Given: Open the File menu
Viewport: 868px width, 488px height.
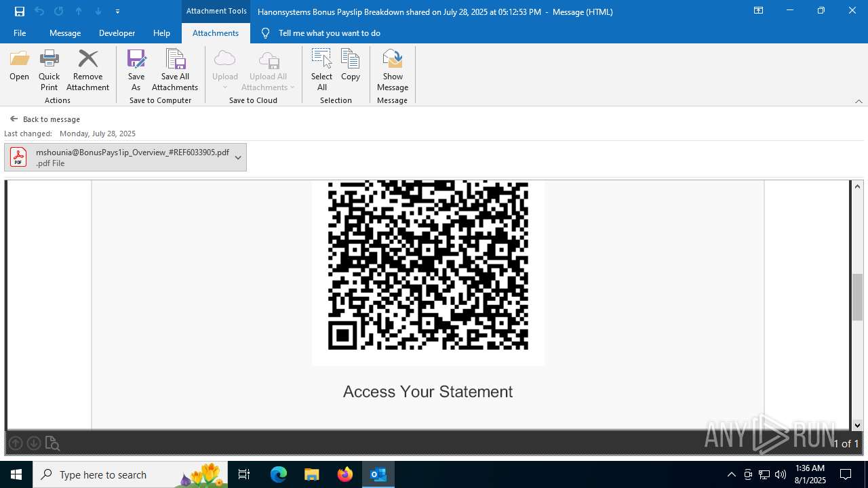Looking at the screenshot, I should coord(20,33).
